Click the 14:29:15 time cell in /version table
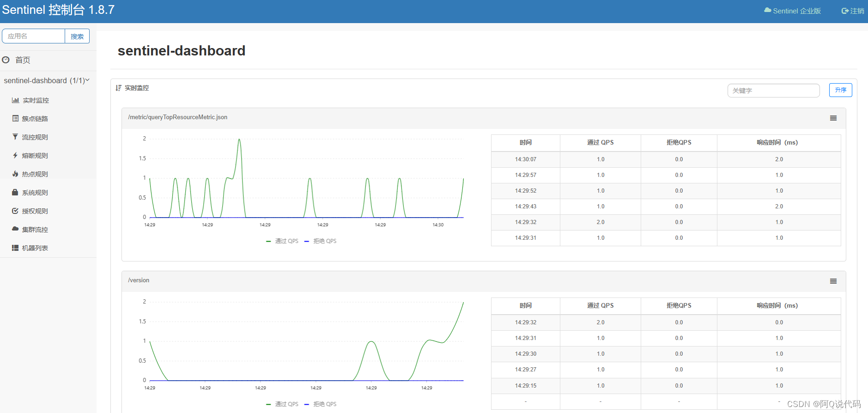This screenshot has width=868, height=413. pos(526,386)
